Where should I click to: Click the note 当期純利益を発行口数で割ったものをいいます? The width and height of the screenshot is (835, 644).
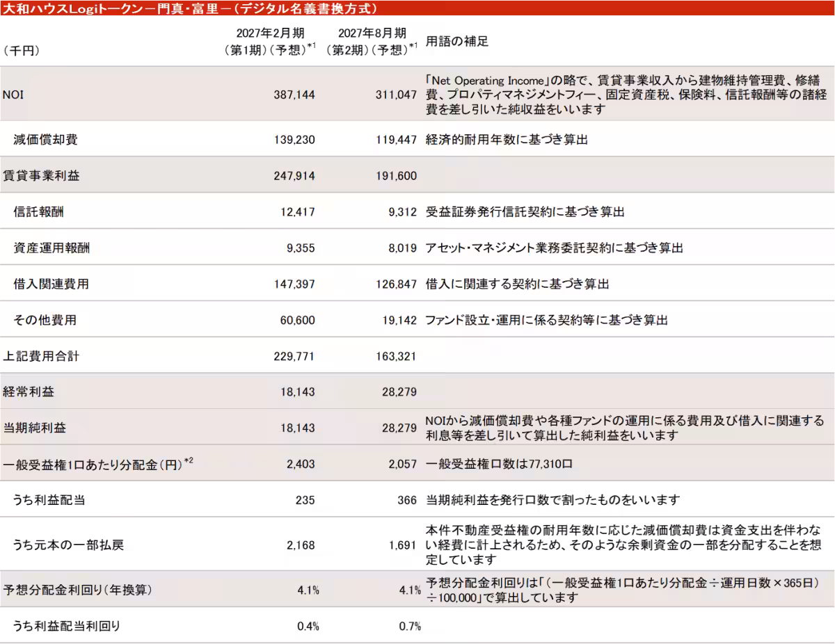pyautogui.click(x=552, y=500)
